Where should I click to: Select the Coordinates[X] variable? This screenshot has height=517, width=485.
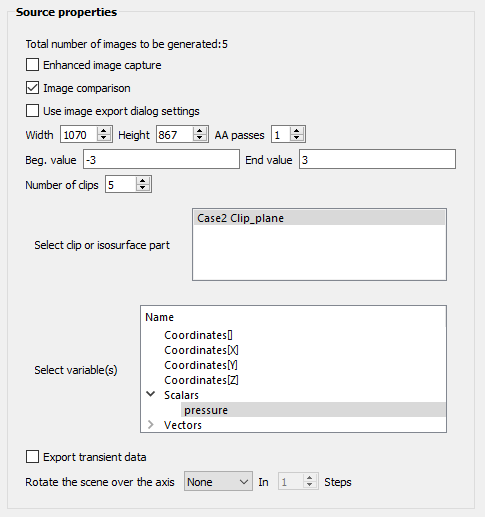tap(201, 350)
